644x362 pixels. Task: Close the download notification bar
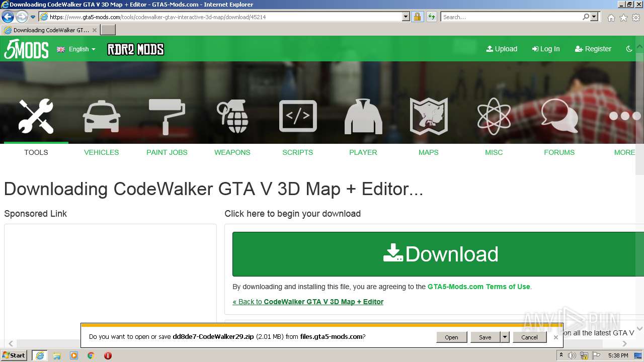(555, 337)
